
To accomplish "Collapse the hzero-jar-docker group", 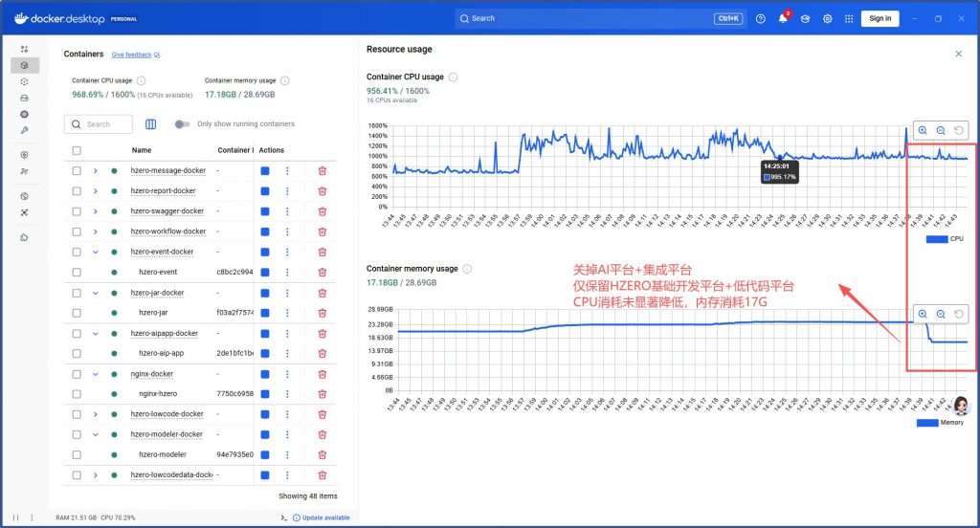I will (x=96, y=293).
